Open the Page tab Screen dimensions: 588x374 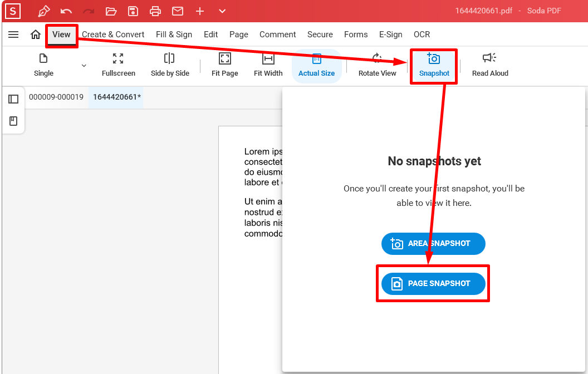point(239,35)
